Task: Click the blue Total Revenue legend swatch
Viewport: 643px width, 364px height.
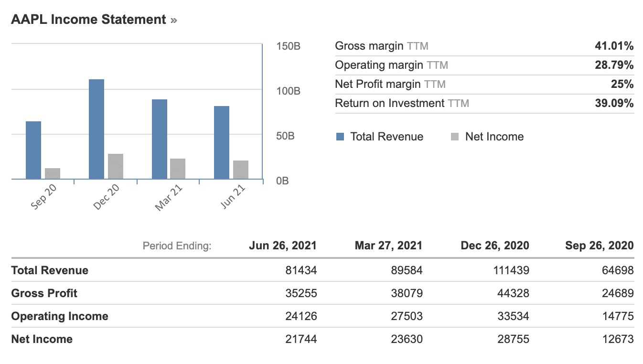Action: pos(340,137)
